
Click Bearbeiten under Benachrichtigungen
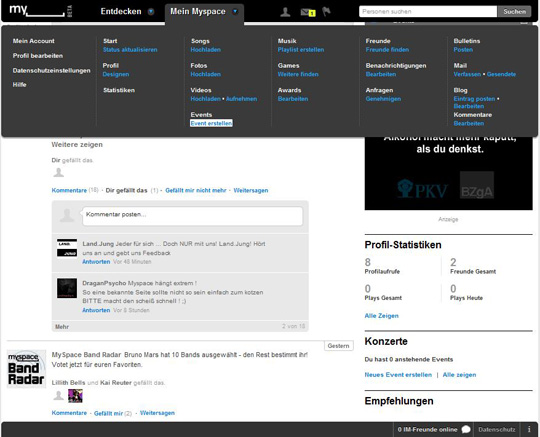pos(381,74)
